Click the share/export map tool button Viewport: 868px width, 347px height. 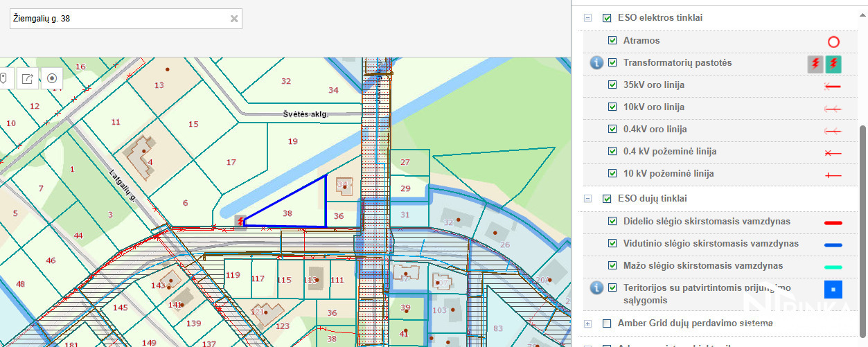[27, 78]
